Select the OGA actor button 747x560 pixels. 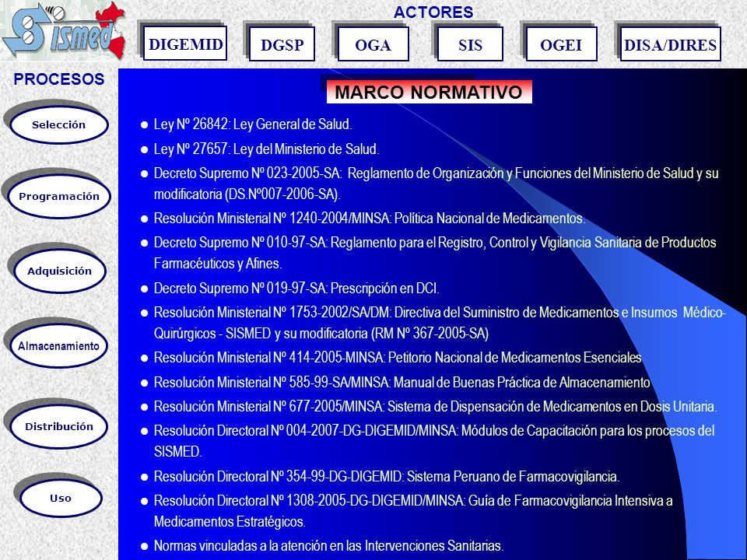[x=373, y=44]
